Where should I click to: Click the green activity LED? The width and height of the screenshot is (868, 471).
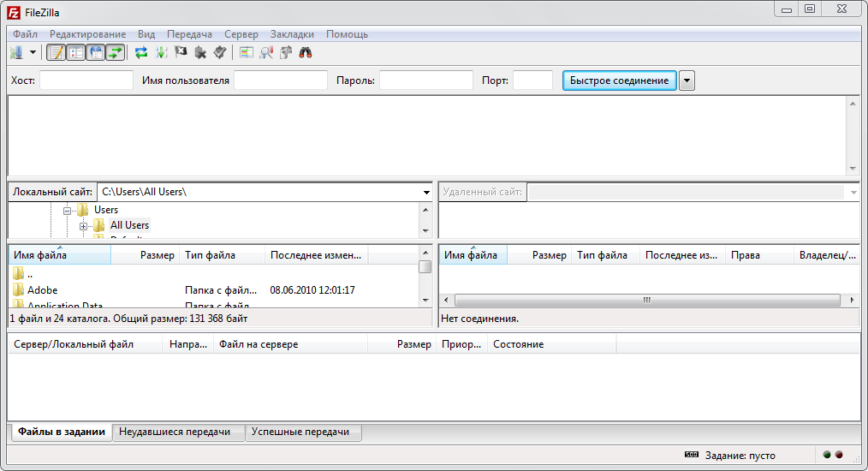(827, 455)
